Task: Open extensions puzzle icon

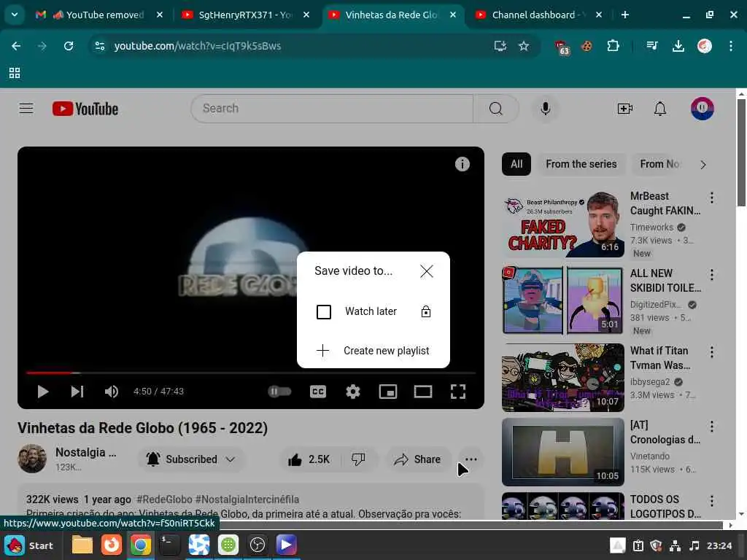Action: click(613, 46)
